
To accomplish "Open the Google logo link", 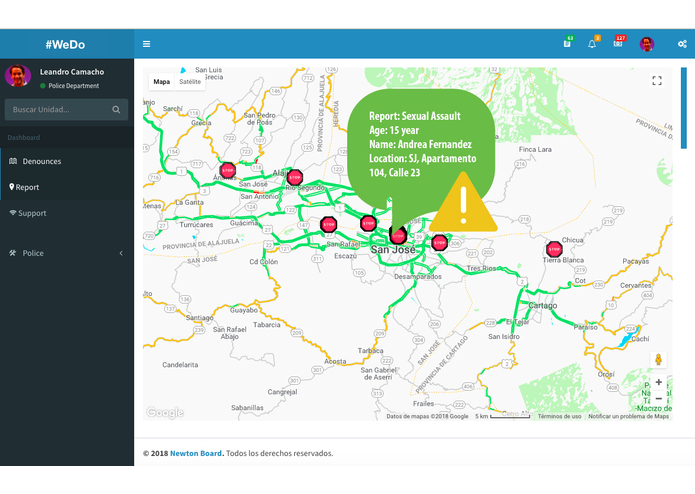I will [165, 412].
